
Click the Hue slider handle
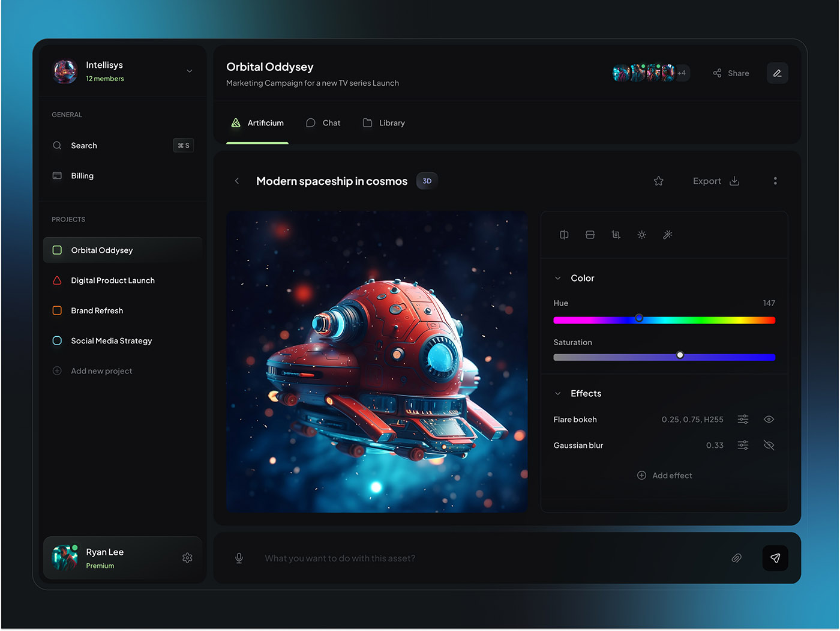[x=639, y=318]
